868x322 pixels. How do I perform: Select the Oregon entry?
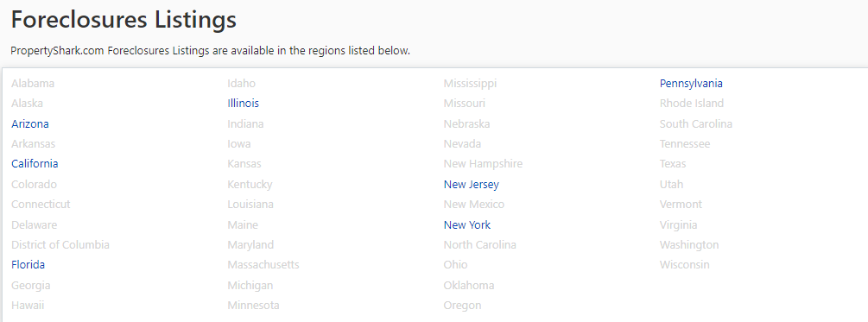[x=462, y=306]
